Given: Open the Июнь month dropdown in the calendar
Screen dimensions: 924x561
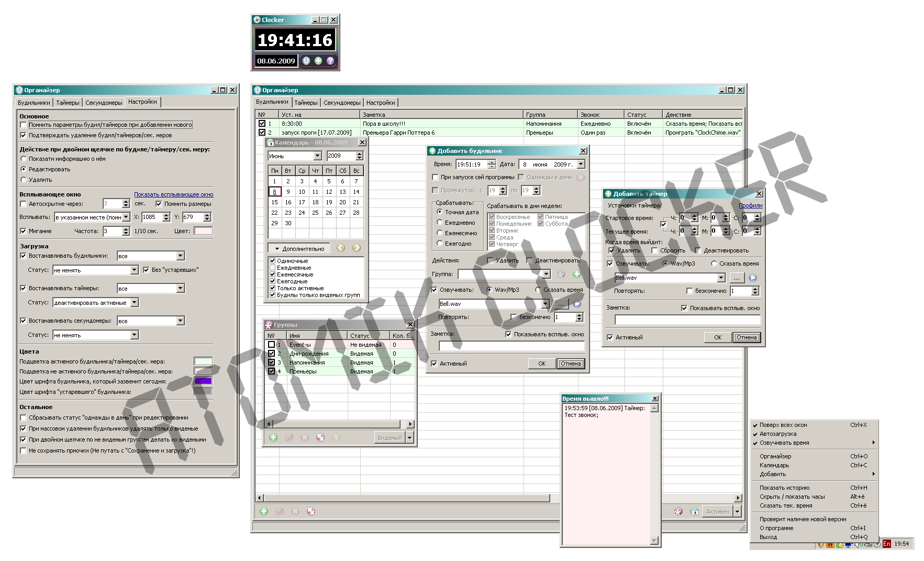Looking at the screenshot, I should (x=317, y=156).
